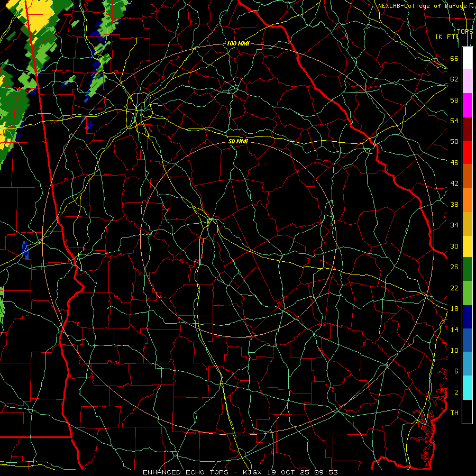Click the KJGX radar site identifier
The width and height of the screenshot is (476, 476).
coord(253,472)
